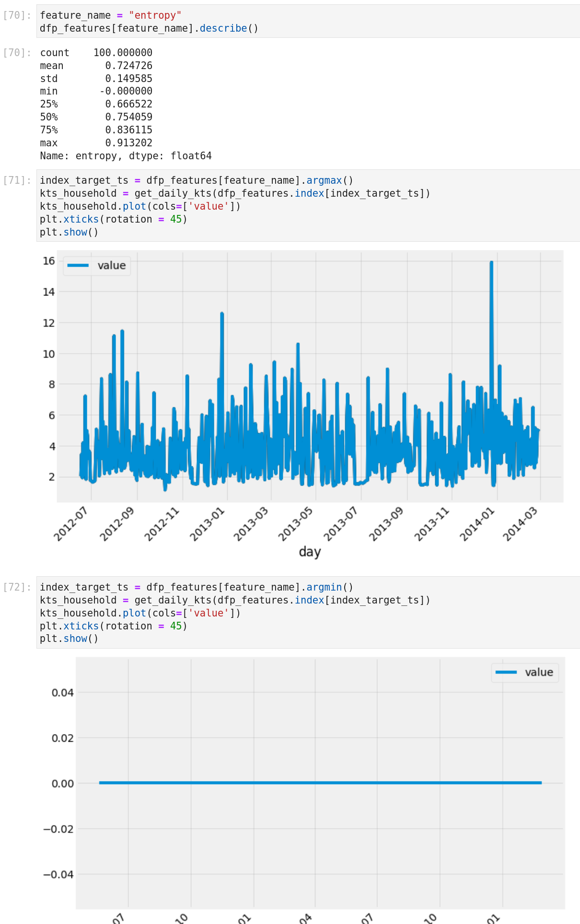
Task: Select the [72] cell prompt
Action: pyautogui.click(x=17, y=587)
